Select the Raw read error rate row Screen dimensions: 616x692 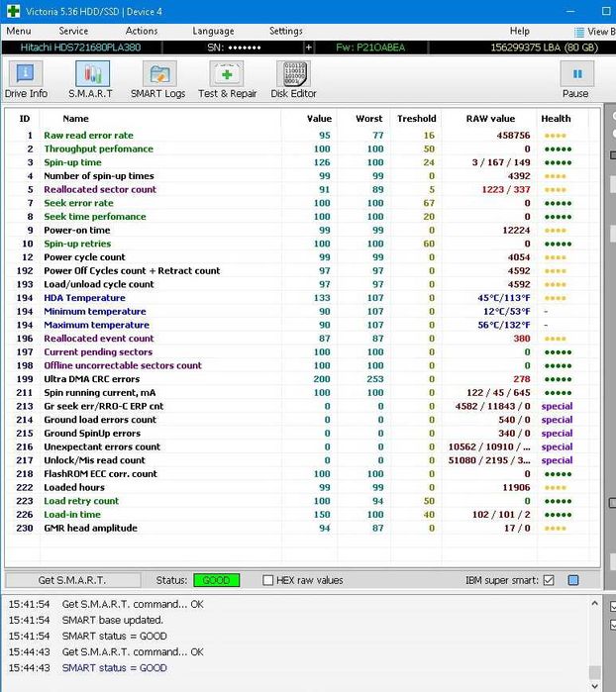click(302, 136)
